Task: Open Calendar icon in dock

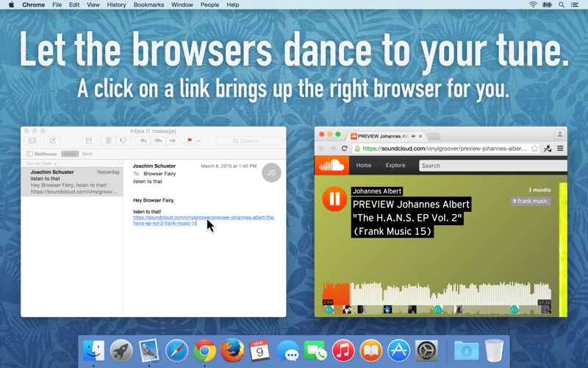Action: [259, 351]
